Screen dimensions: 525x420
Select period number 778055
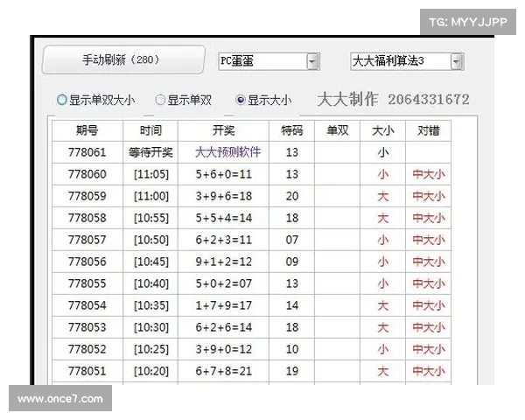coord(87,283)
